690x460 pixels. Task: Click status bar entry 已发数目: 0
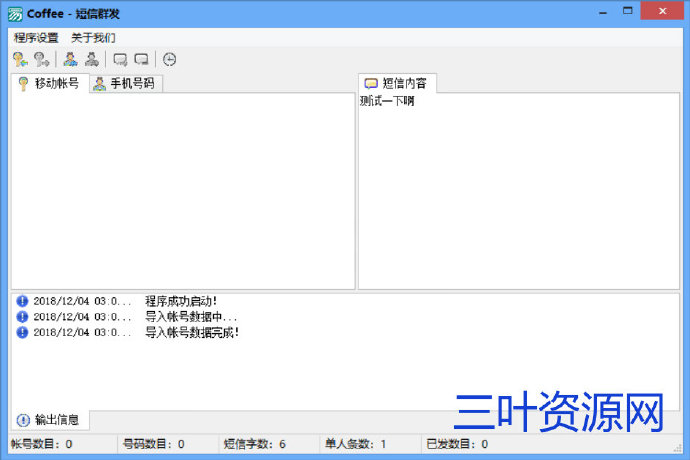pos(457,444)
